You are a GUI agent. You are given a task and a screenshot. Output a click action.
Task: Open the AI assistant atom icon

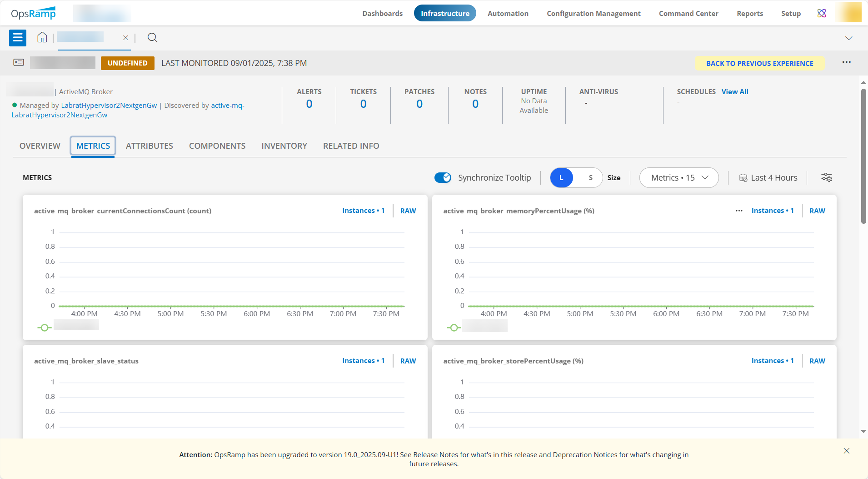[x=822, y=13]
